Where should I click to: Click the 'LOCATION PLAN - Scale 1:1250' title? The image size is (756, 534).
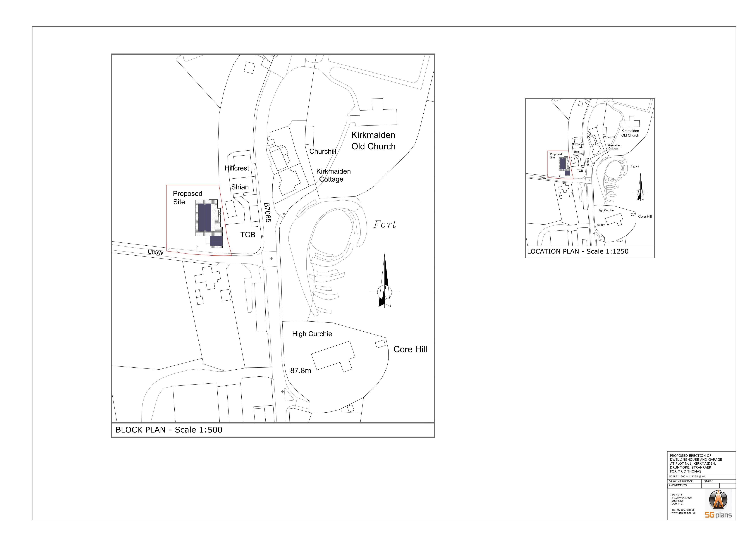coord(578,252)
